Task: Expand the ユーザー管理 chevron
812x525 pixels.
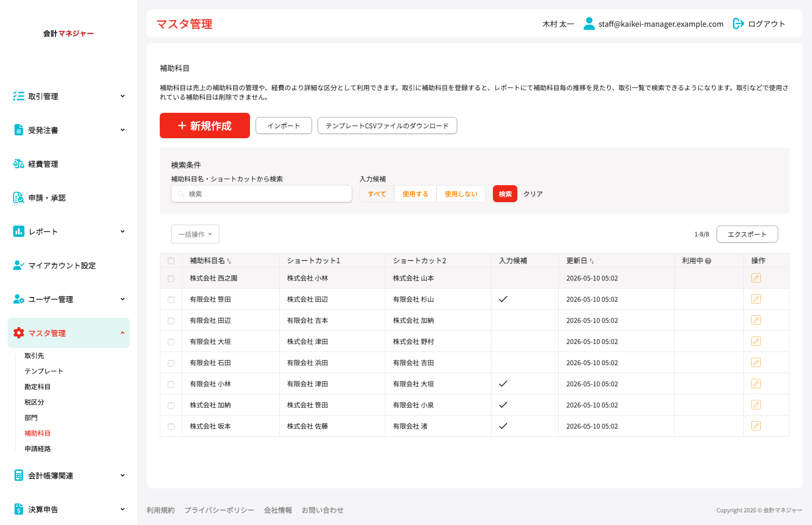Action: coord(123,299)
